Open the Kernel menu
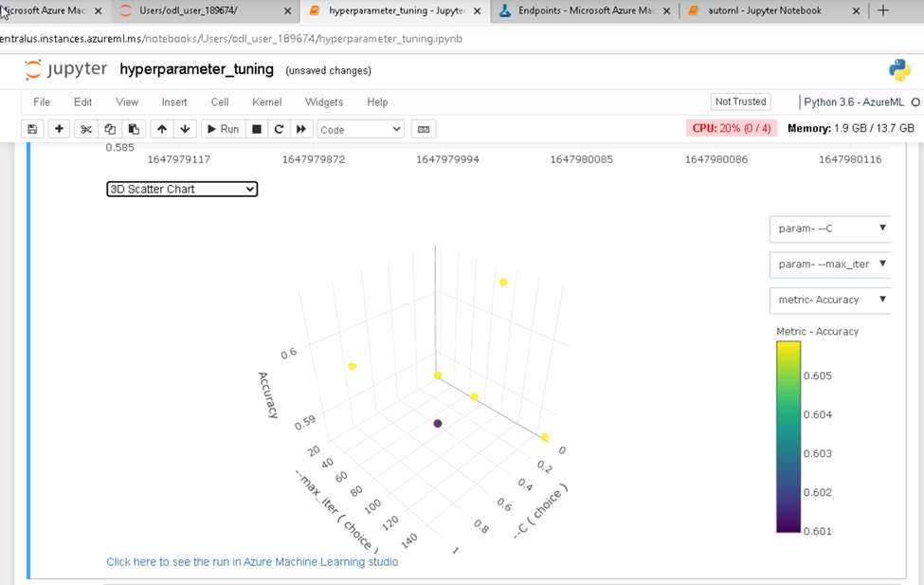924x585 pixels. (267, 102)
